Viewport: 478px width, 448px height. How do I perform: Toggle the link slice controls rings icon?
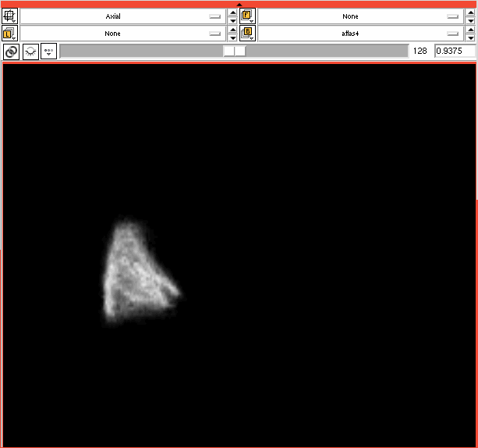click(12, 52)
